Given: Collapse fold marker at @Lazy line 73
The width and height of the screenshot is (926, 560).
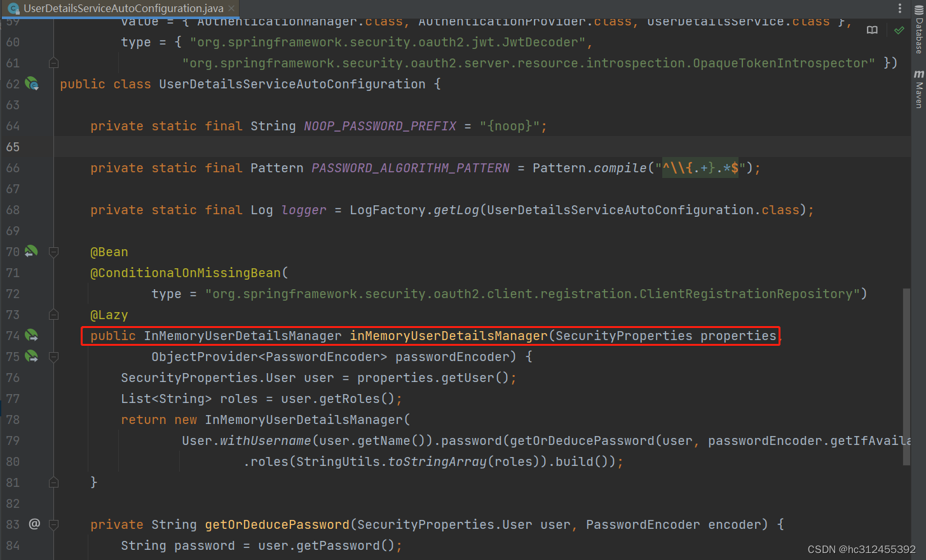Looking at the screenshot, I should coord(53,315).
